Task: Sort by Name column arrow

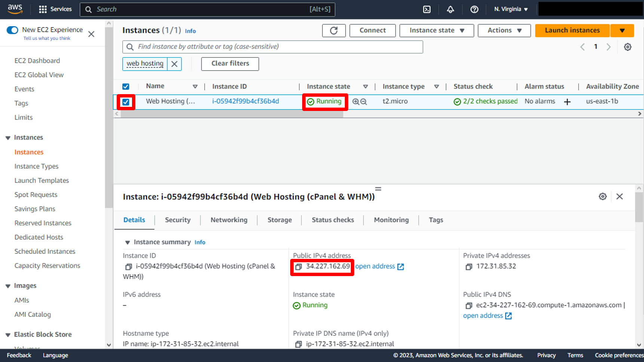Action: click(x=195, y=87)
